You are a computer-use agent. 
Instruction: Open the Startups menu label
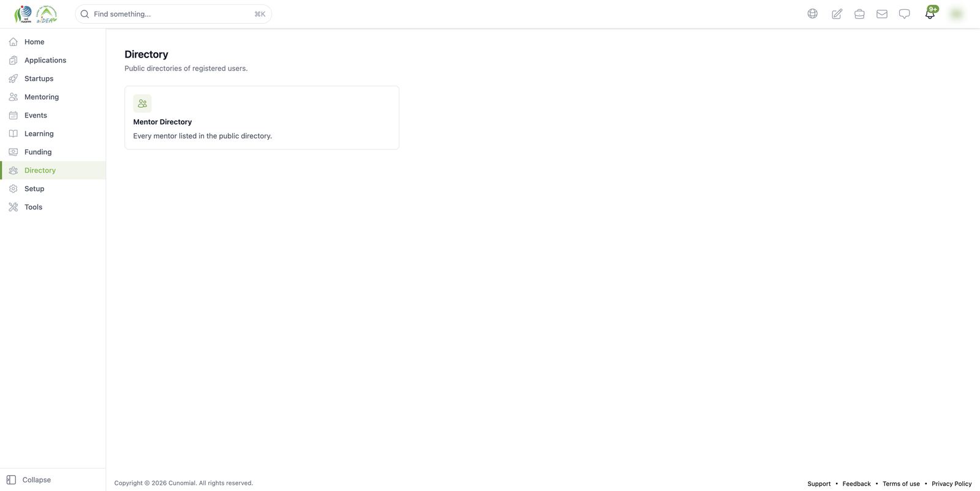[x=39, y=78]
